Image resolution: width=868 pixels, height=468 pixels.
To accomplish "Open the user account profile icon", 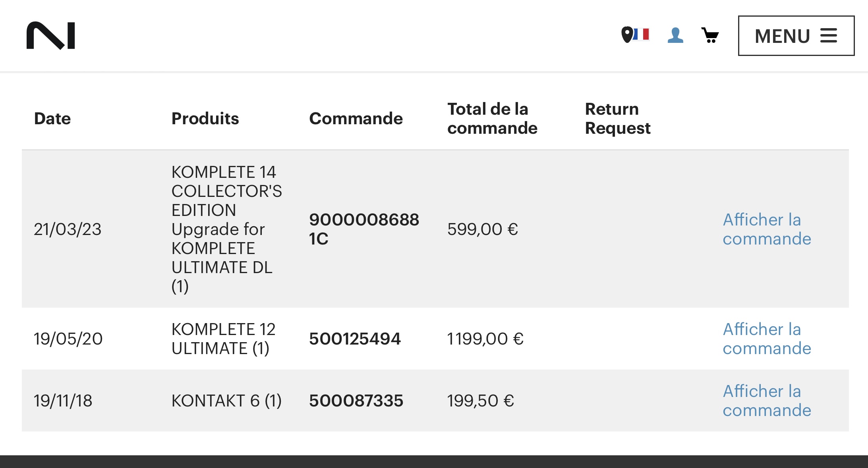I will click(x=675, y=35).
